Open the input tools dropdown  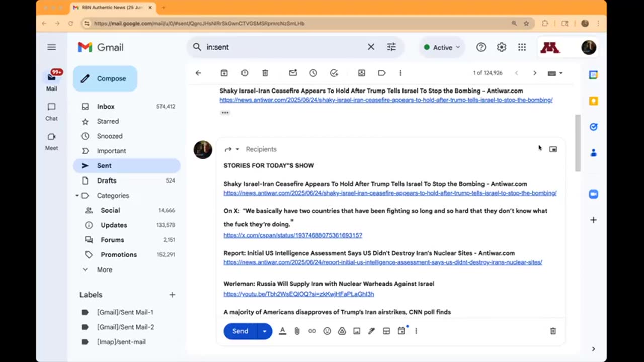point(555,73)
